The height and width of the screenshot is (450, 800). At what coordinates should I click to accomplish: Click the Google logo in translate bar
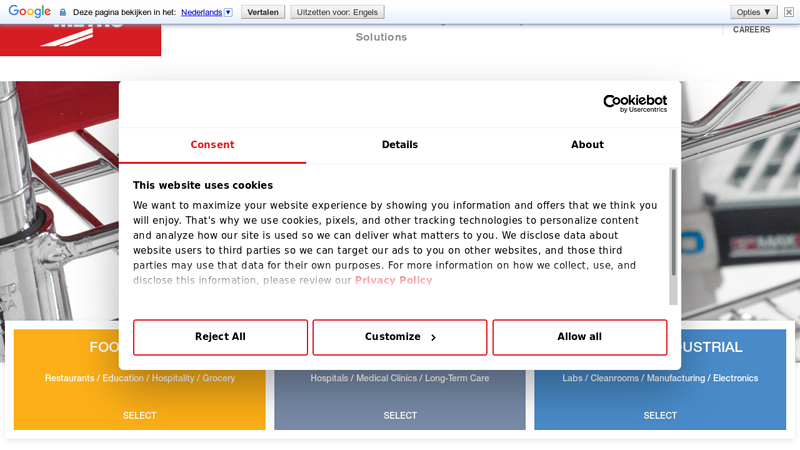tap(30, 12)
